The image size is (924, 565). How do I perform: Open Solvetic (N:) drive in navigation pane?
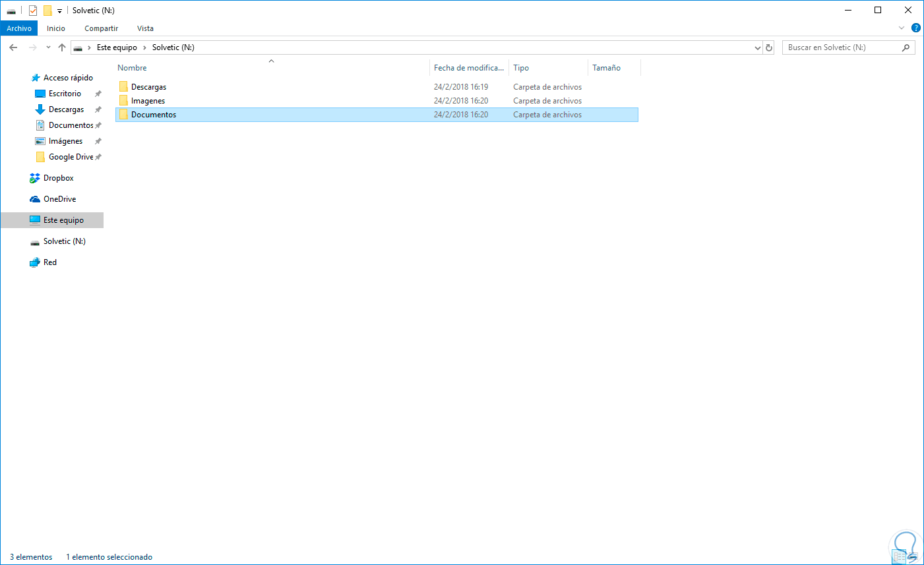point(64,241)
